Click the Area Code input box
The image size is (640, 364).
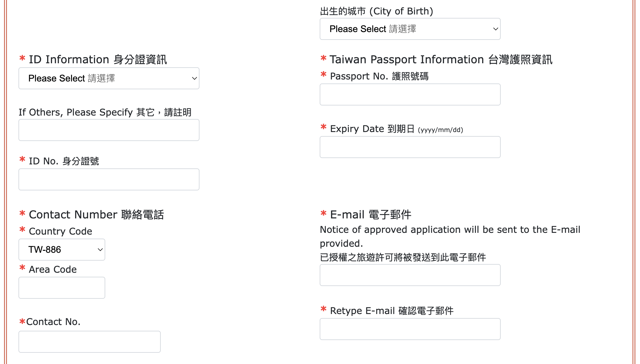point(62,288)
